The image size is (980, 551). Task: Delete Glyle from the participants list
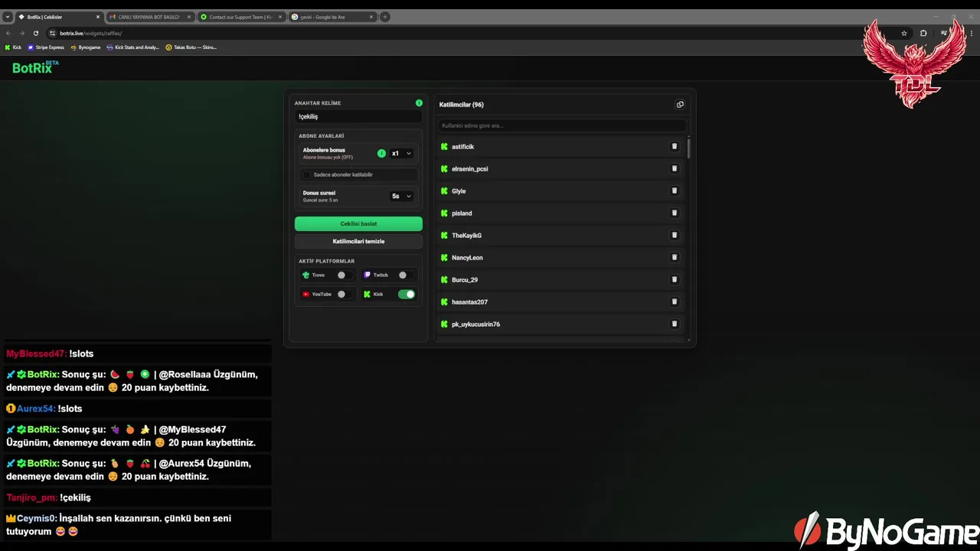(675, 191)
